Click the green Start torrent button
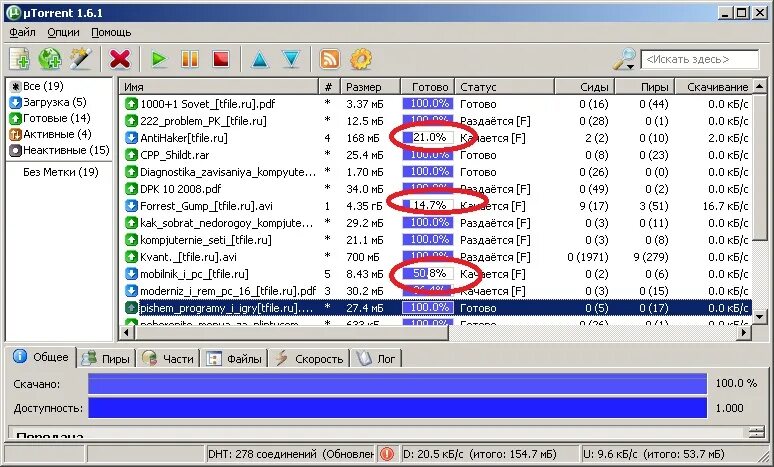Viewport: 774px width, 467px height. (158, 59)
